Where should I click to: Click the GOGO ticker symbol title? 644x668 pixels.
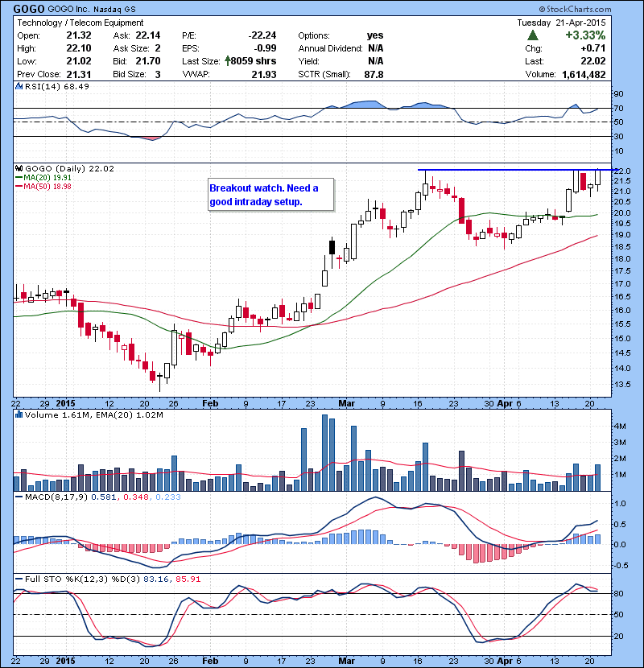click(x=28, y=9)
